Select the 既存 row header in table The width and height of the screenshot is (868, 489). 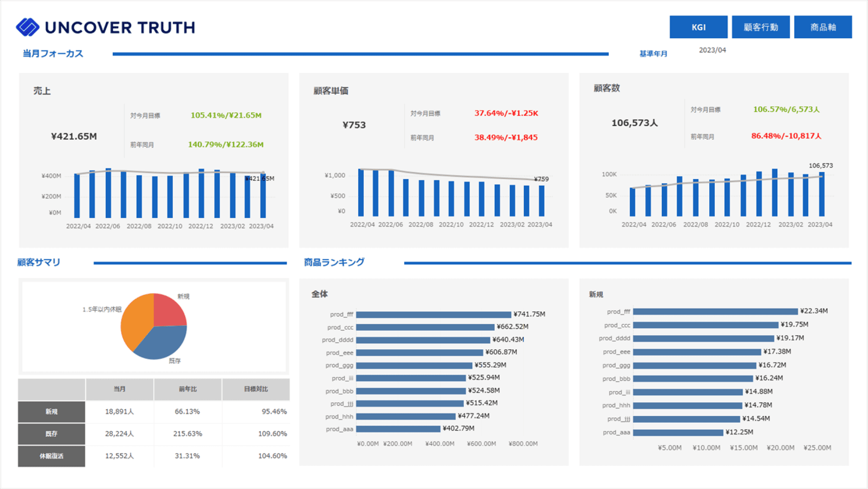[51, 434]
